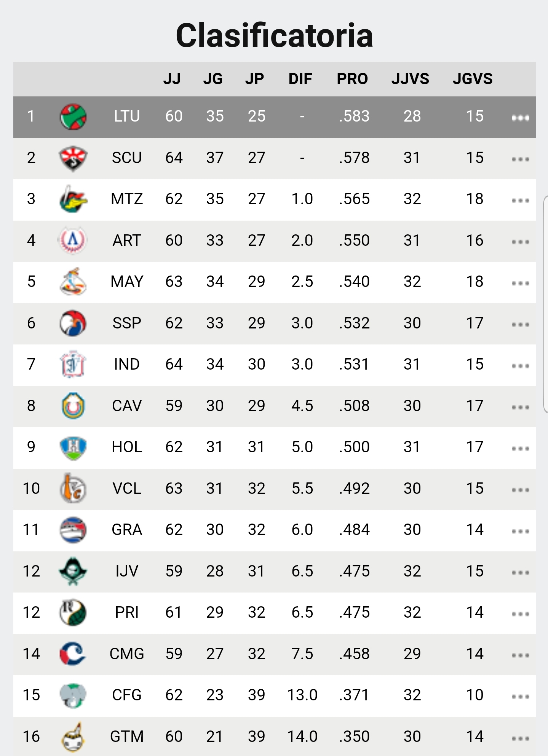Open the HOL team name link
The height and width of the screenshot is (756, 548).
tap(127, 447)
